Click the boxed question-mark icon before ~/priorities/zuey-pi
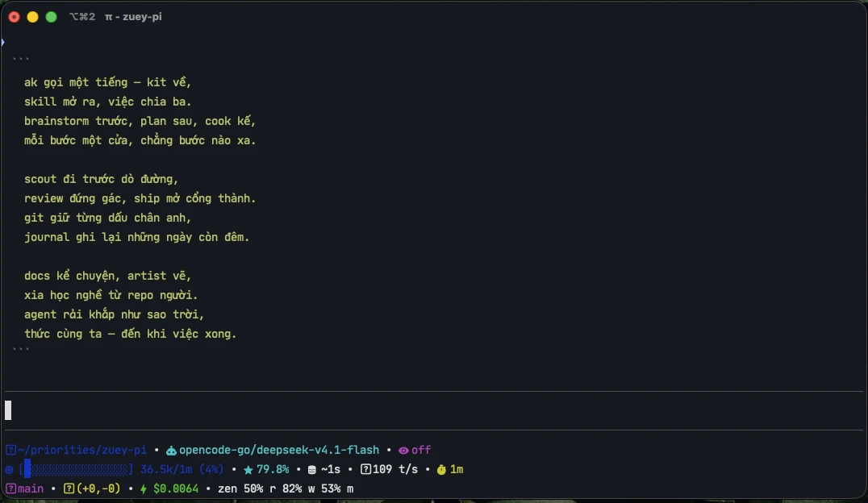 coord(10,450)
